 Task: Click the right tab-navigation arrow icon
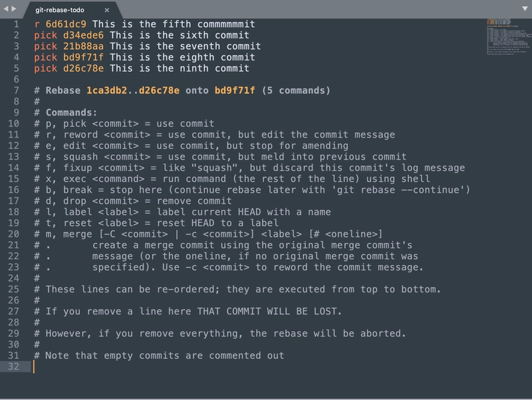pos(13,9)
